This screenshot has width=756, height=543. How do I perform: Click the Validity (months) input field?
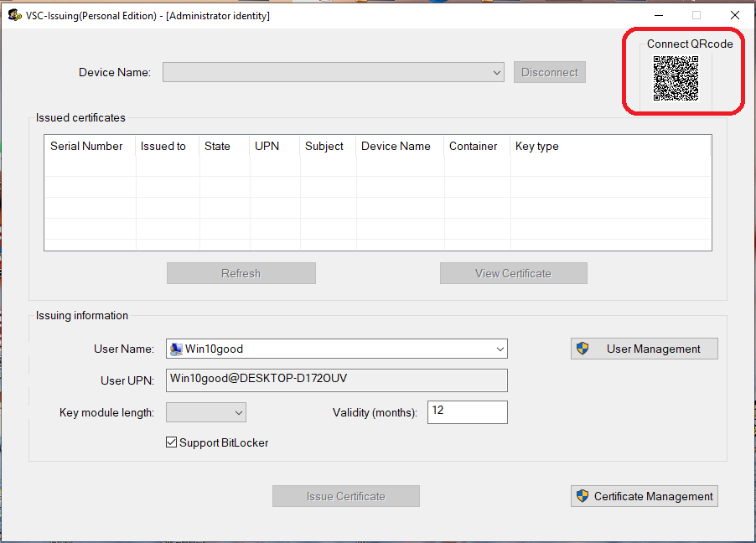[467, 412]
